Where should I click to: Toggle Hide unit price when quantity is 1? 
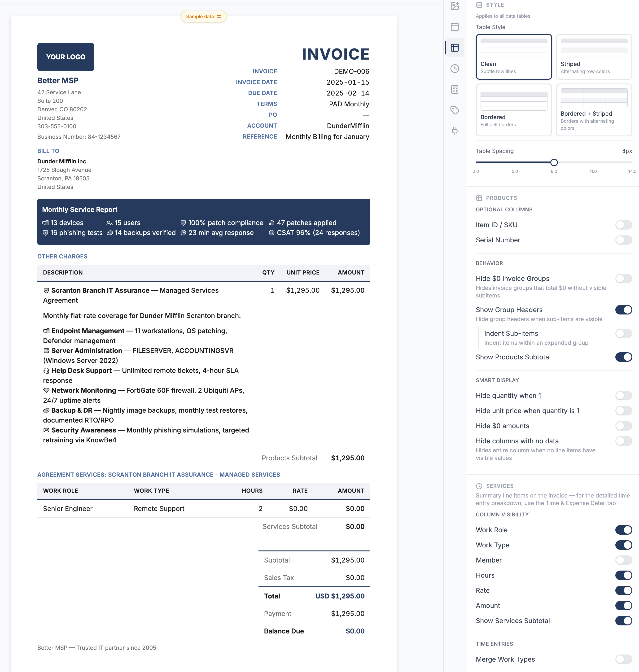(x=623, y=410)
